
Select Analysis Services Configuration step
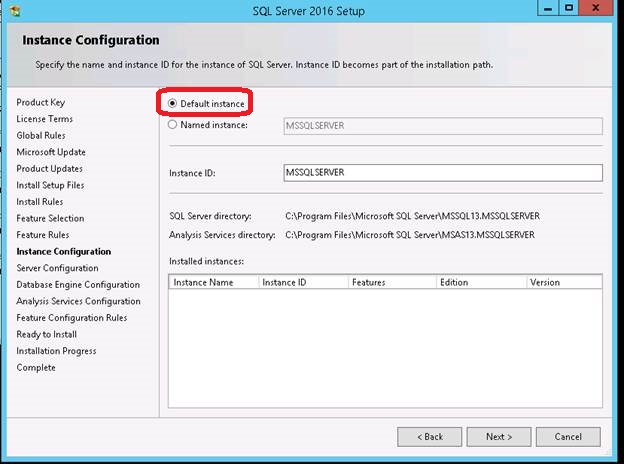click(x=78, y=301)
